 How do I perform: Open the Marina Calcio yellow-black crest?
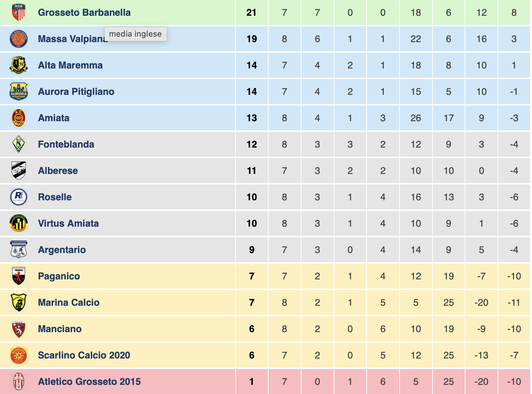pos(19,302)
